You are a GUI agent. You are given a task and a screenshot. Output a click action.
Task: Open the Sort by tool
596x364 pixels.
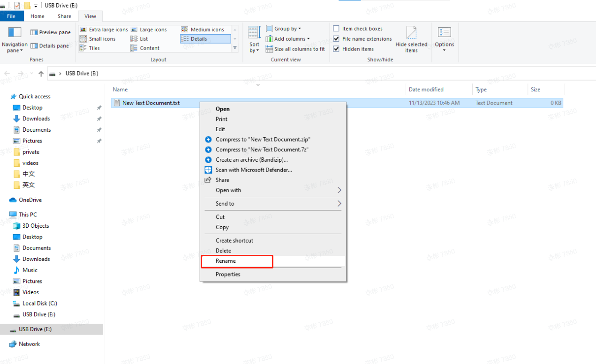[254, 40]
